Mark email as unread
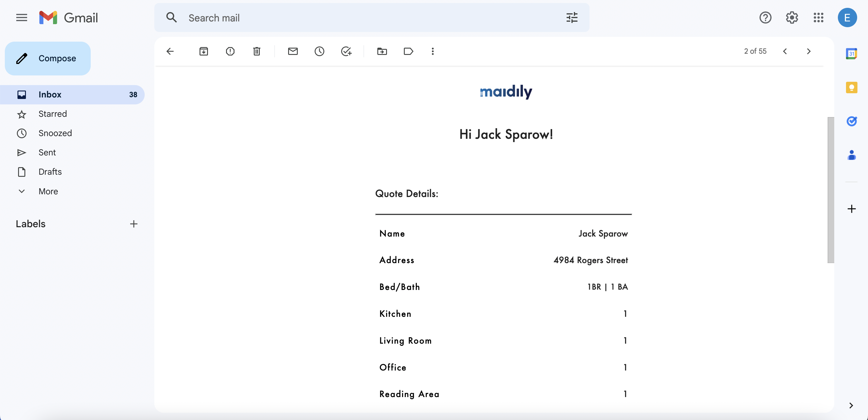Viewport: 868px width, 420px height. point(293,51)
